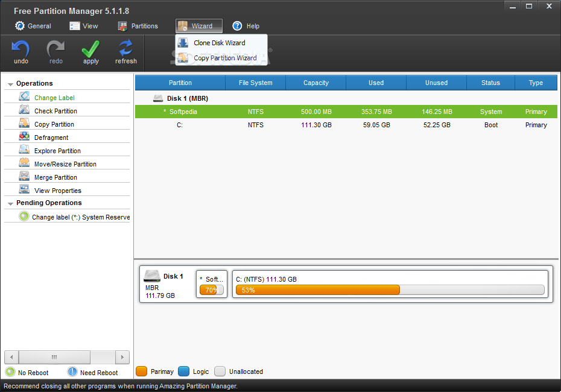Choose Clone Disk Wizard from menu
The height and width of the screenshot is (392, 561).
pyautogui.click(x=221, y=43)
